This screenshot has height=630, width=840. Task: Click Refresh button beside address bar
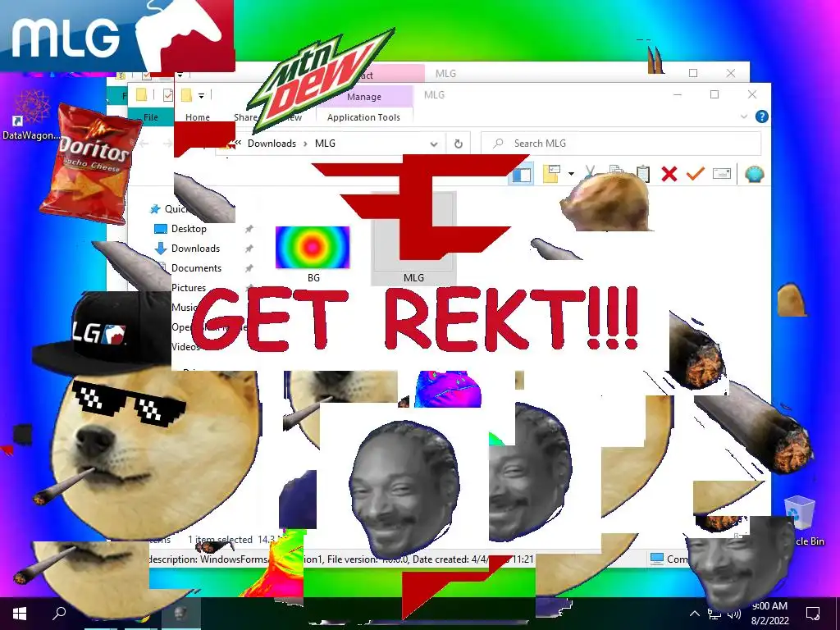pos(458,144)
